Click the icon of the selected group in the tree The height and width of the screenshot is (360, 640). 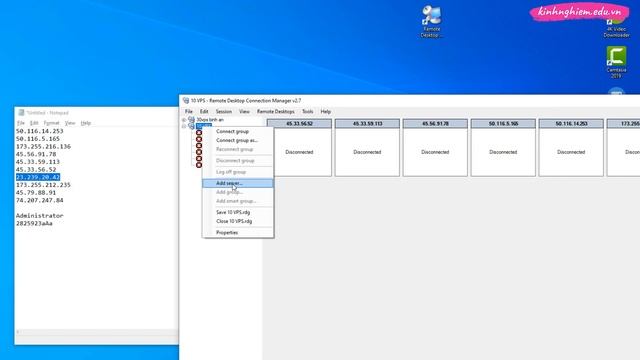tap(191, 126)
